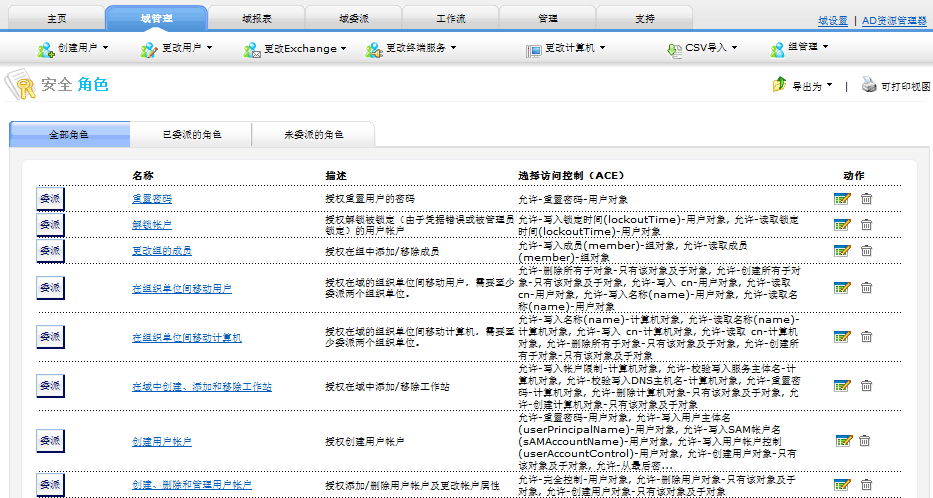
Task: Expand the 更改Exchange dropdown
Action: [x=296, y=48]
